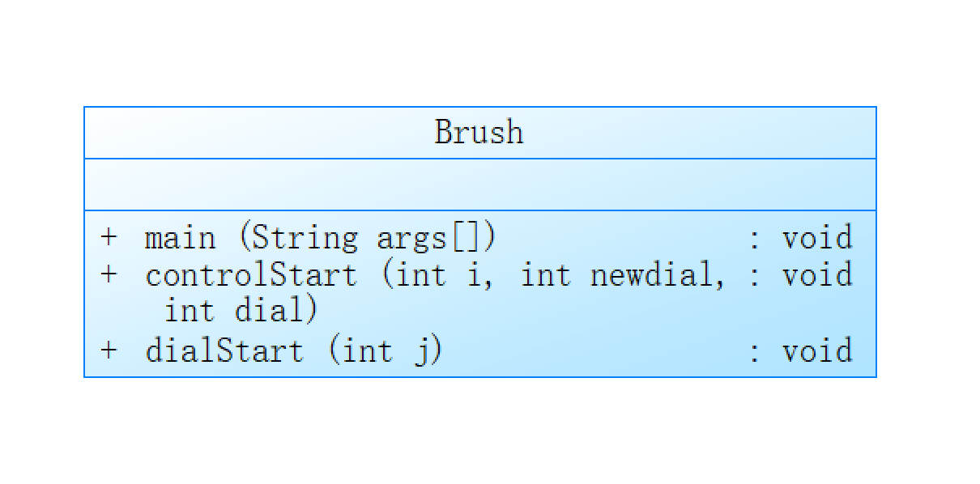The image size is (980, 484).
Task: Click the empty attributes compartment
Action: point(479,185)
